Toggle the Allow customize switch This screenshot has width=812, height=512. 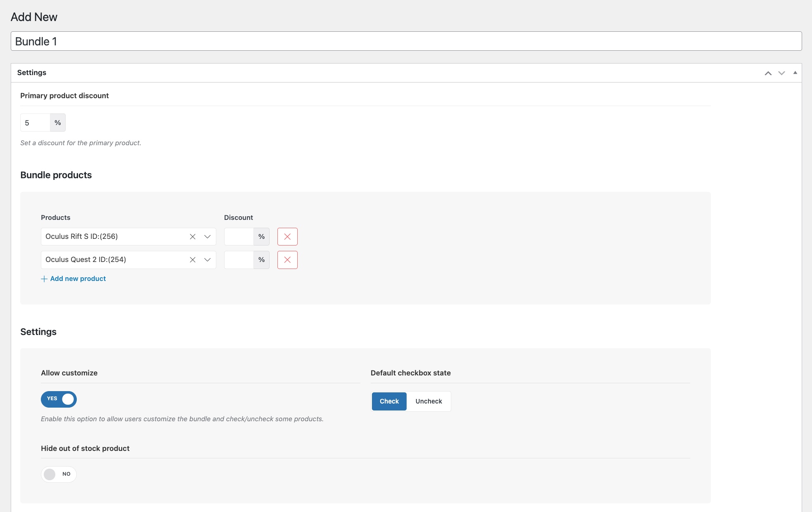point(59,399)
